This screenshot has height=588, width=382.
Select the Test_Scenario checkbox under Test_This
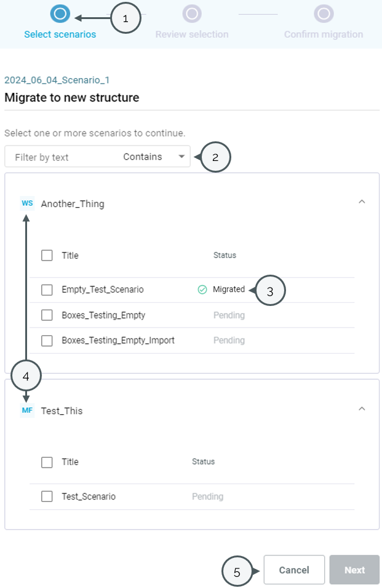(47, 496)
